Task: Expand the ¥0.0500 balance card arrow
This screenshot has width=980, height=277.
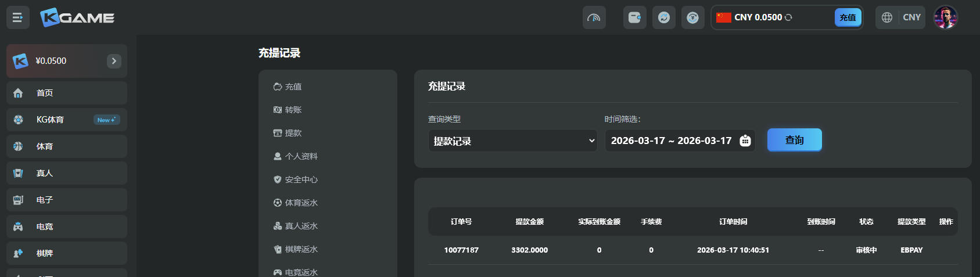Action: (114, 61)
